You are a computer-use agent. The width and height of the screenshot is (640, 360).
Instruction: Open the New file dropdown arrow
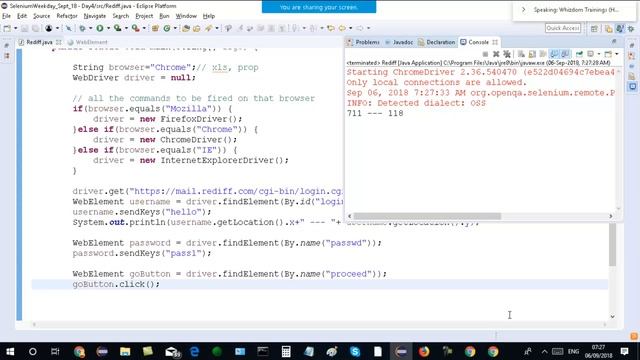(x=16, y=28)
